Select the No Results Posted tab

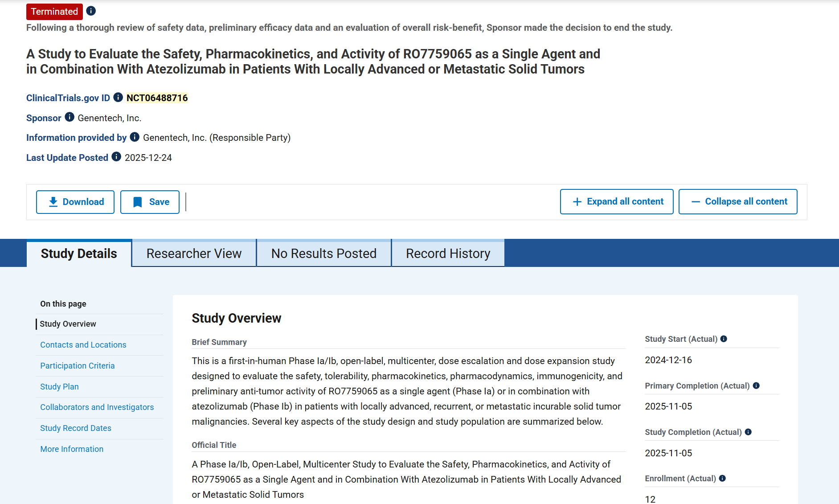click(324, 253)
